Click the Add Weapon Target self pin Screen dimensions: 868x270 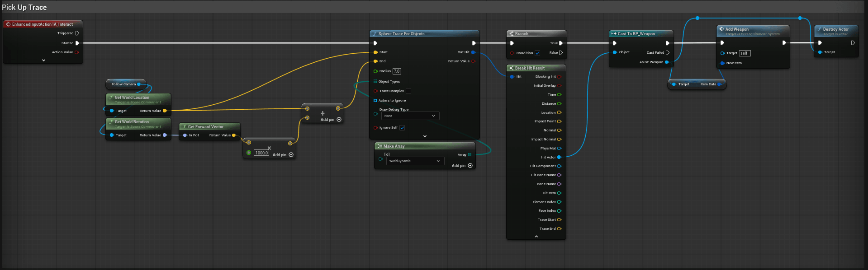[x=723, y=53]
